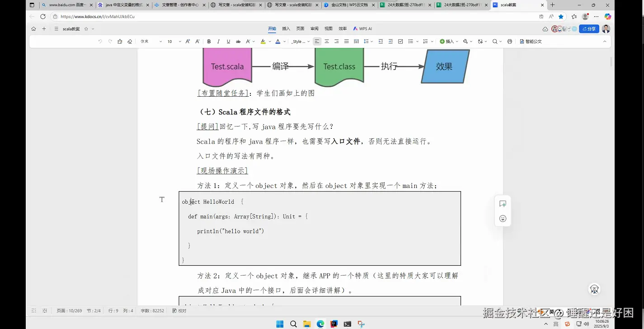This screenshot has width=644, height=329.
Task: Open the Style paragraph style dropdown
Action: pos(299,41)
